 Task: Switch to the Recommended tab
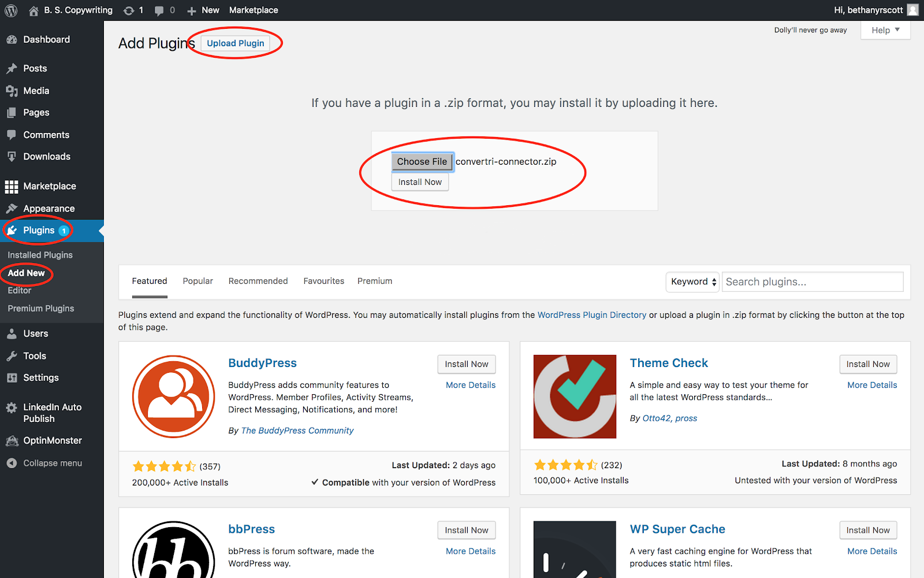tap(258, 281)
